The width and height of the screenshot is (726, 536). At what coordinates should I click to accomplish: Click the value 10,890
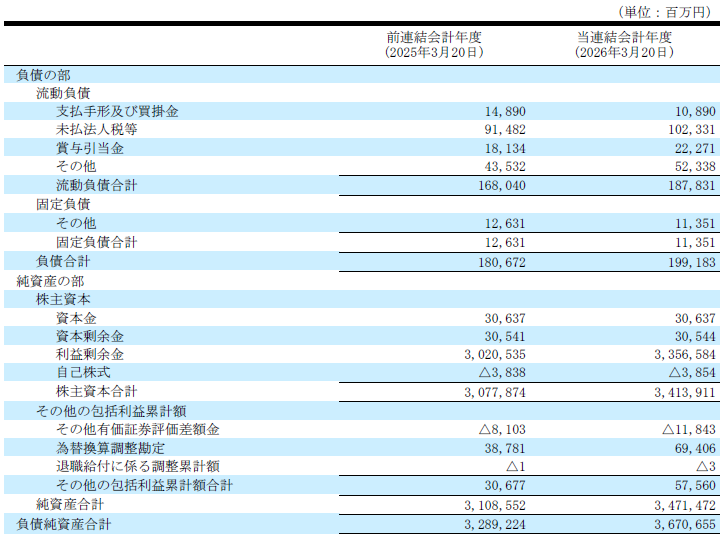pos(695,112)
